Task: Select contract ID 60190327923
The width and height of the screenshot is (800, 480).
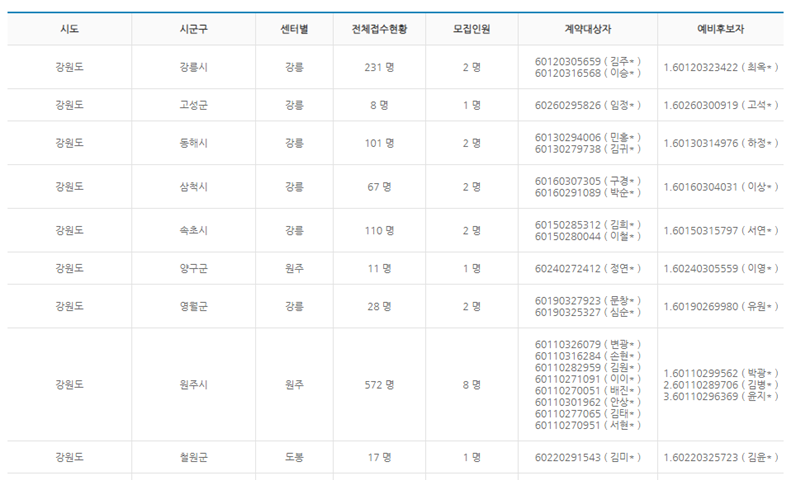Action: (568, 300)
